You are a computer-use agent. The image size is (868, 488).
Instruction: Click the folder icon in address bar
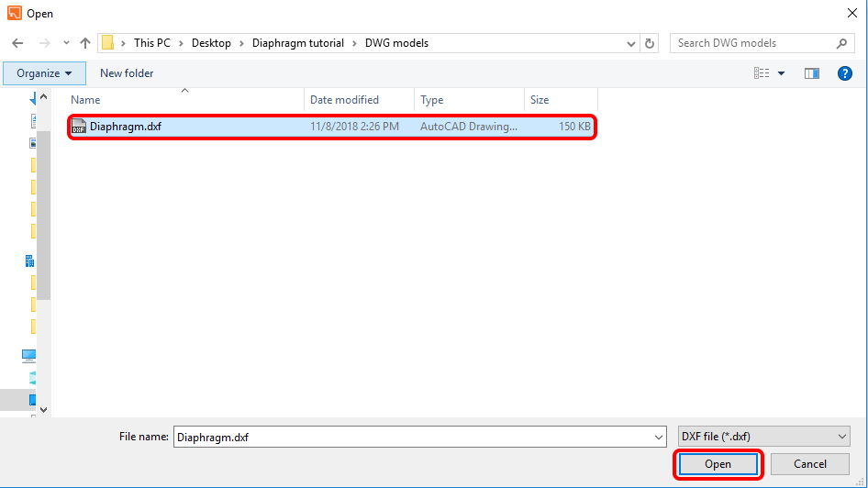tap(108, 43)
